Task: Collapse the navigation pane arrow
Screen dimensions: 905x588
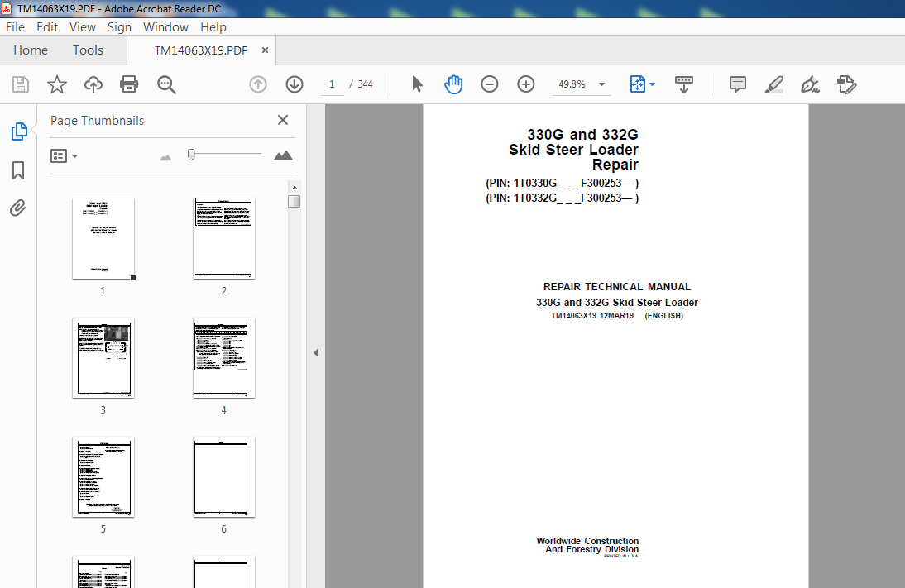Action: [x=316, y=352]
